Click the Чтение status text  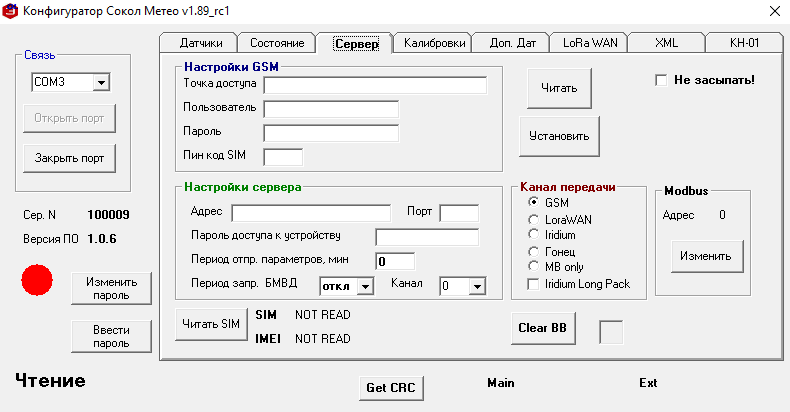tap(50, 381)
